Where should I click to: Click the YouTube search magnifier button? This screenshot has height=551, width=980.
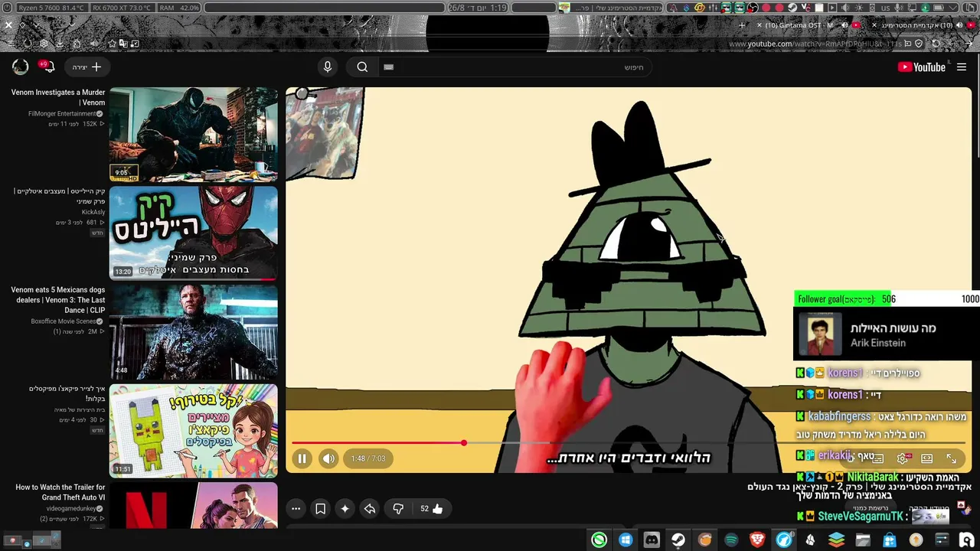(362, 67)
